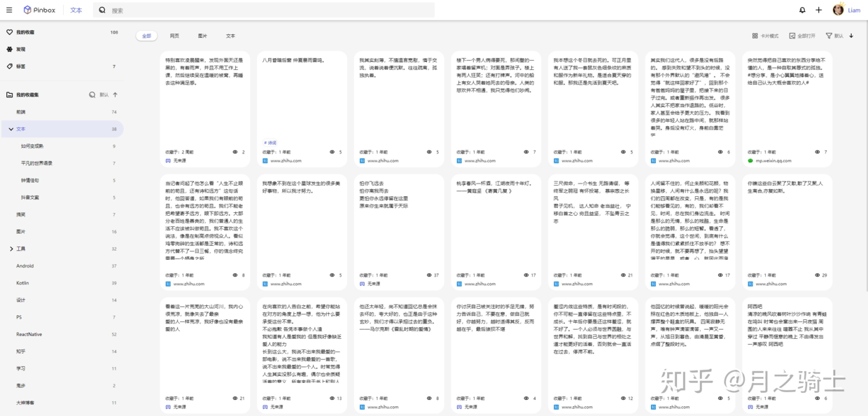
Task: Click 无来源 icon on 怕你飞远去 card
Action: tap(362, 284)
